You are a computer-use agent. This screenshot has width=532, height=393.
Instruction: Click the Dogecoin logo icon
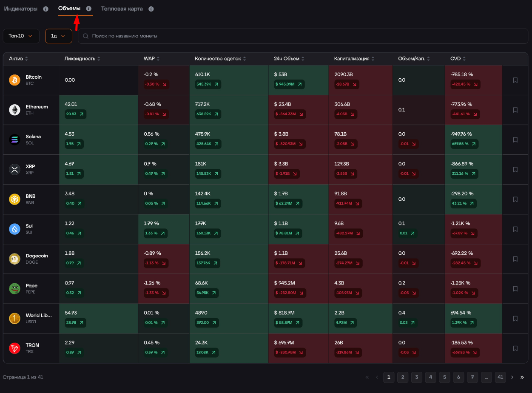tap(14, 259)
